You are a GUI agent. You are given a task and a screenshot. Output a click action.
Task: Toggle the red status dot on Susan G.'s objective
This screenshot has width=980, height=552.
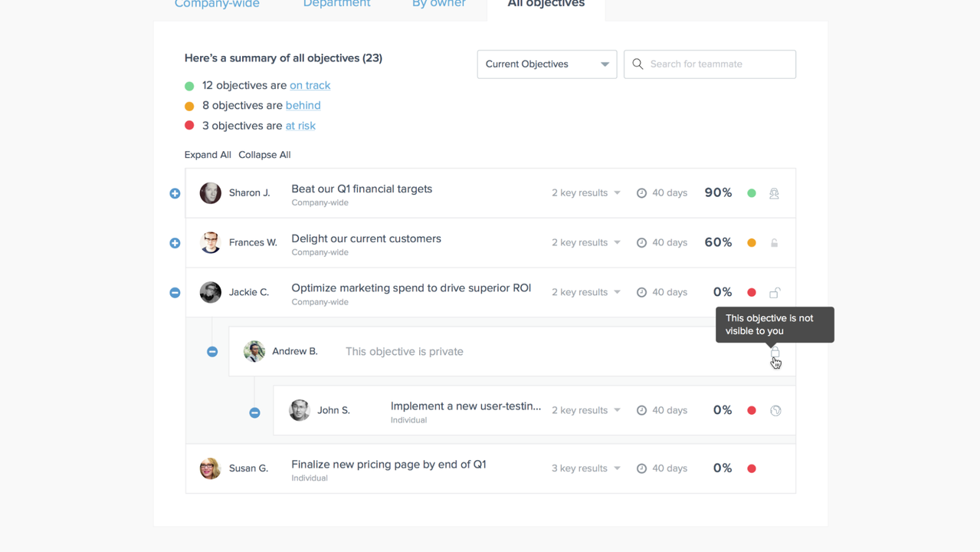click(x=751, y=468)
